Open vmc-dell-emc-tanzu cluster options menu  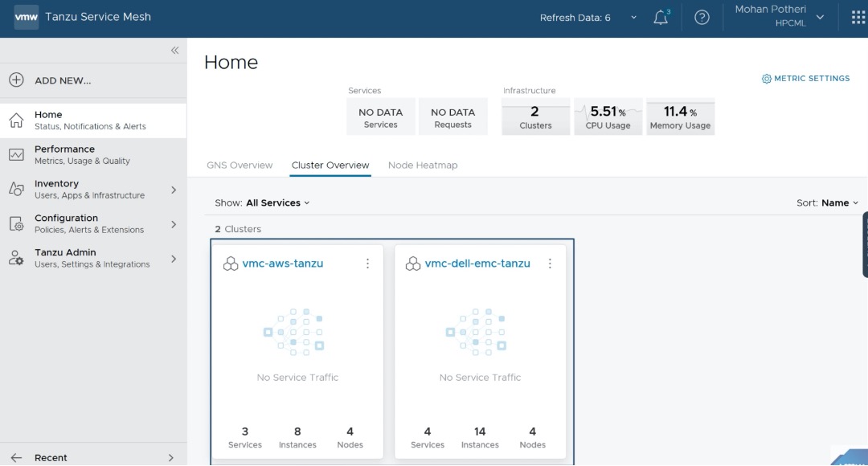[550, 264]
